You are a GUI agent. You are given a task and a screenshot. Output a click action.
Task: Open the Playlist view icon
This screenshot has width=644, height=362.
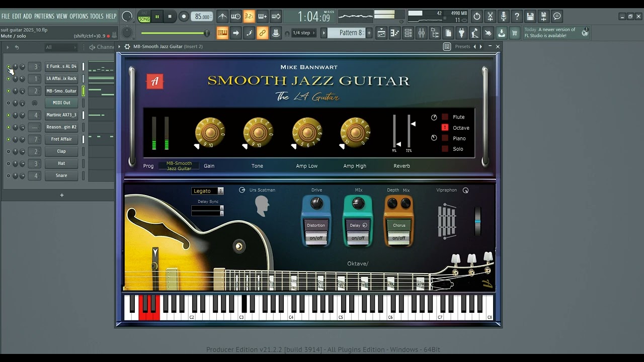[x=381, y=33]
